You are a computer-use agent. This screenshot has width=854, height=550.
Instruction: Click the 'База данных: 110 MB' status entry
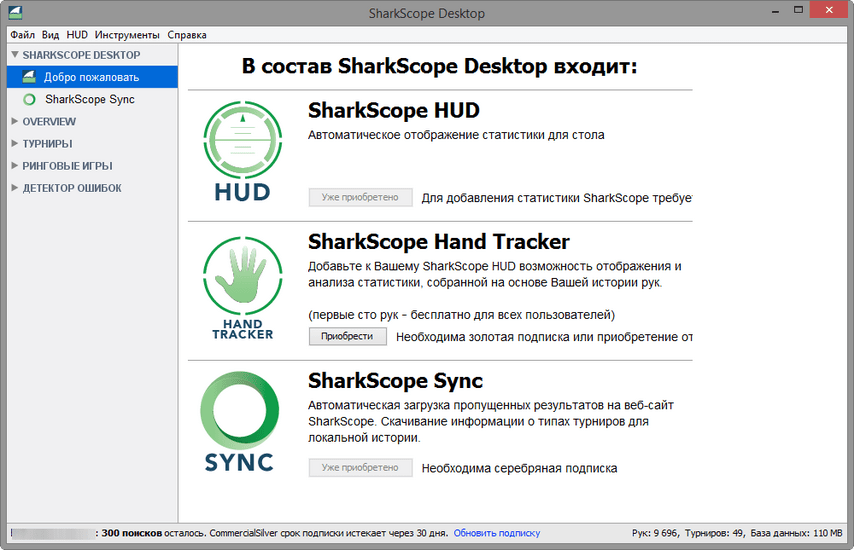[796, 533]
